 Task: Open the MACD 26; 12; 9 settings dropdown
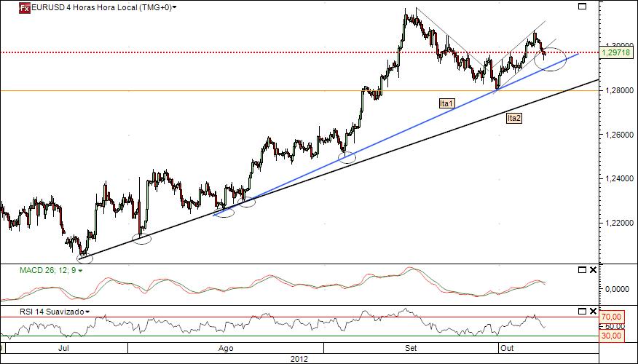[80, 271]
